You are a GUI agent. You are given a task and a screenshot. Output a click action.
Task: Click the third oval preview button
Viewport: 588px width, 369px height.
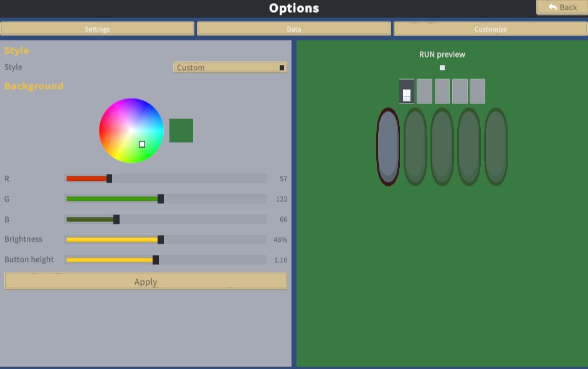(442, 146)
